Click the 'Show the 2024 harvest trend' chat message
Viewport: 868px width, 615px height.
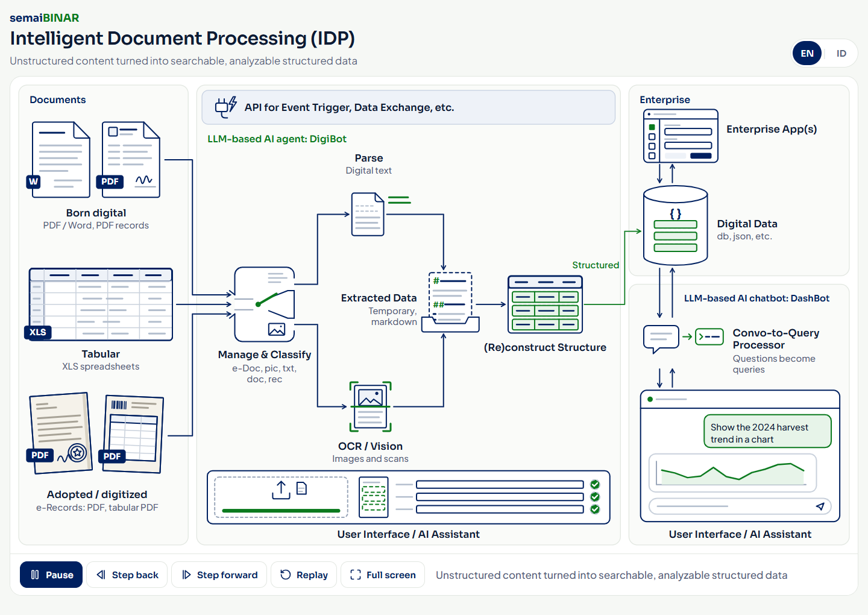coord(767,431)
